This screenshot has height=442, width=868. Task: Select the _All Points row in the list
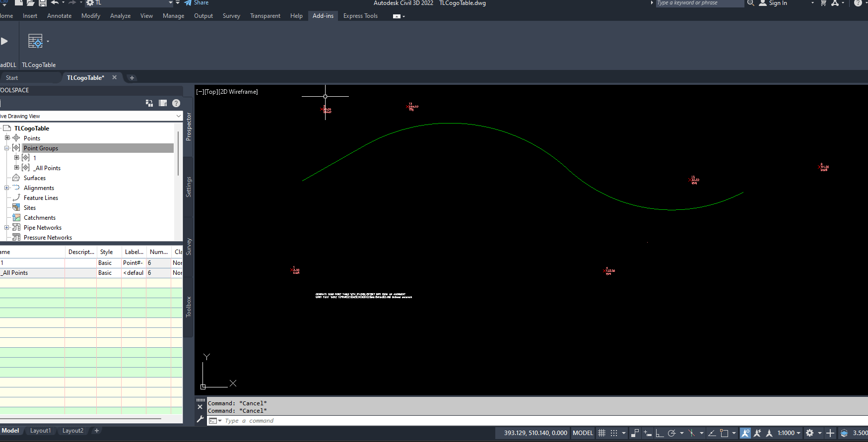(91, 273)
